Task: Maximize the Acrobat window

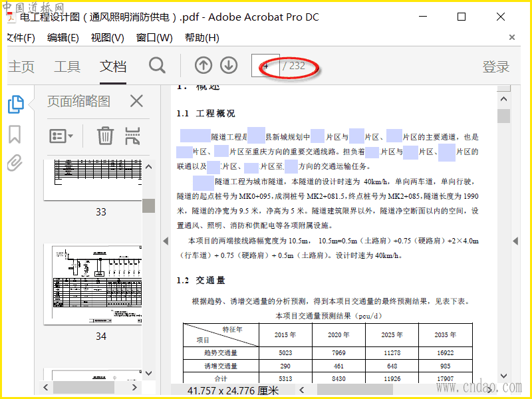Action: point(462,16)
